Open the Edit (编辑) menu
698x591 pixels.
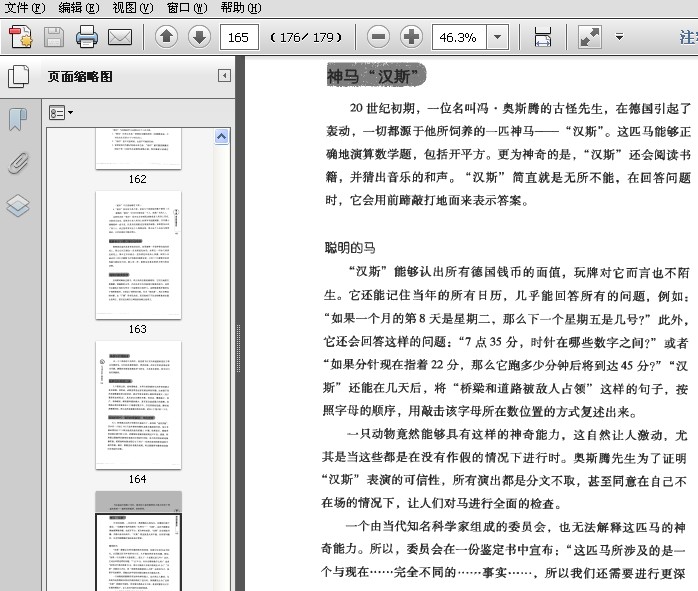tap(79, 8)
